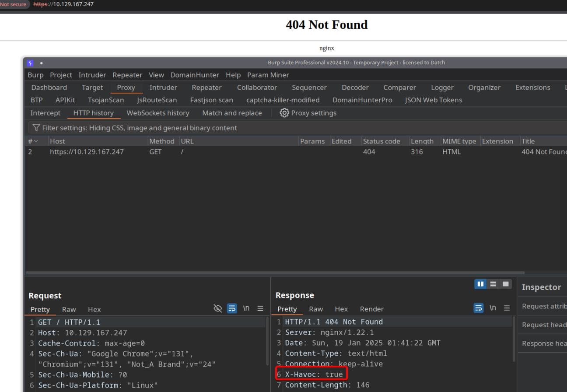567x392 pixels.
Task: Toggle \n display in Request panel
Action: pos(246,308)
